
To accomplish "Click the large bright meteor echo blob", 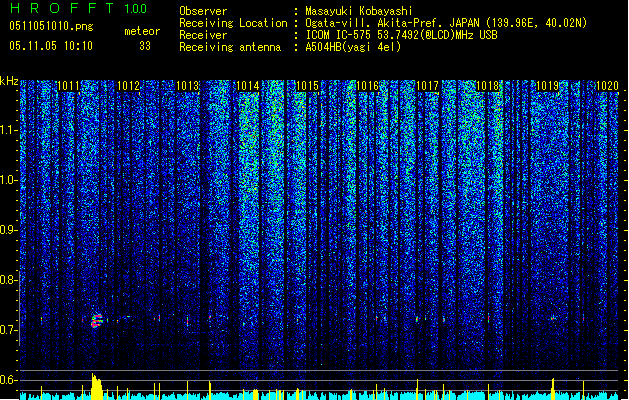I will [x=97, y=321].
